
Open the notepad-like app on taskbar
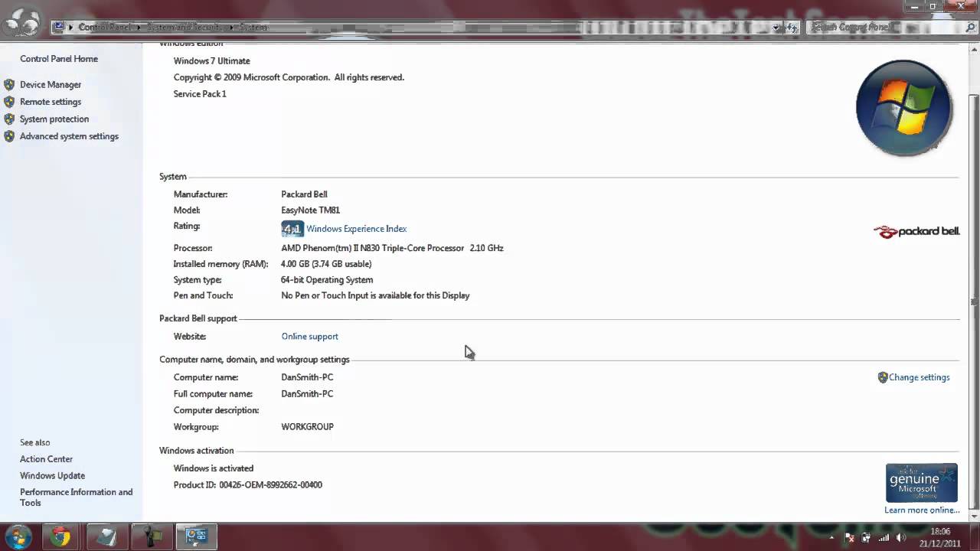click(106, 537)
